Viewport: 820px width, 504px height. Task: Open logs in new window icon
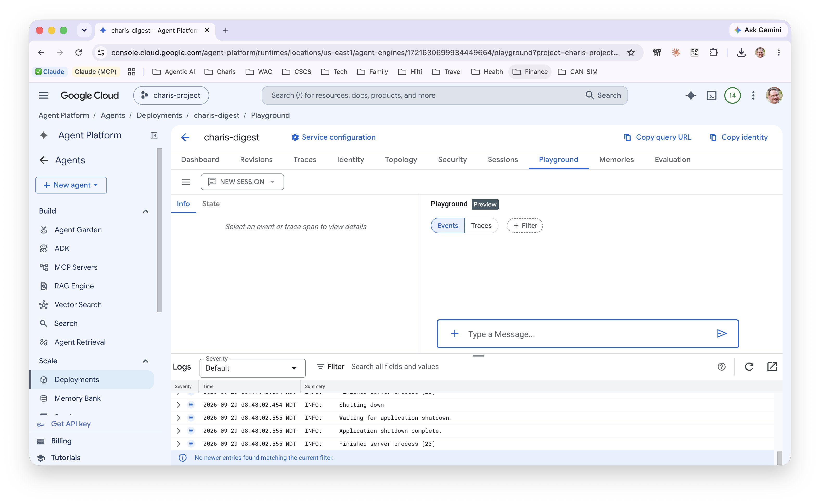point(772,367)
